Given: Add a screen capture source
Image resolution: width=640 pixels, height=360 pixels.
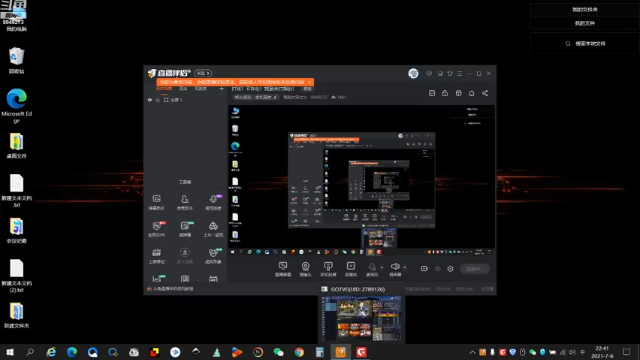Looking at the screenshot, I should click(x=282, y=269).
